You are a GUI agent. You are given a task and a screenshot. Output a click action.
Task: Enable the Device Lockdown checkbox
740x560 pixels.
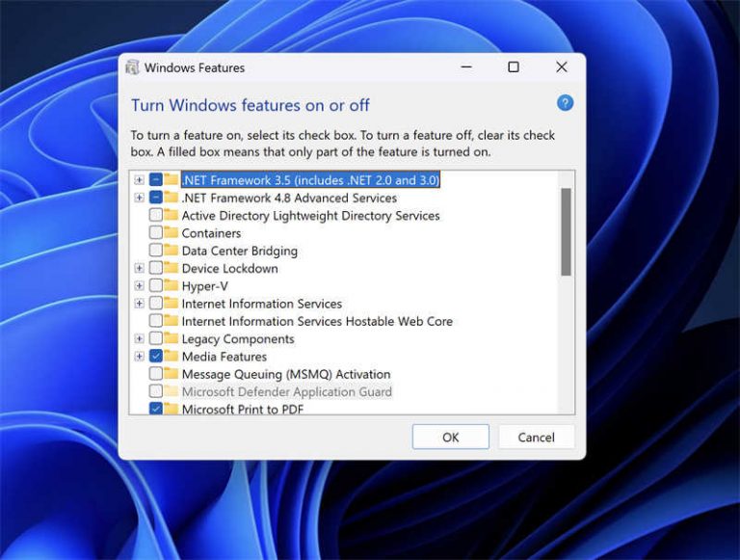(x=156, y=268)
